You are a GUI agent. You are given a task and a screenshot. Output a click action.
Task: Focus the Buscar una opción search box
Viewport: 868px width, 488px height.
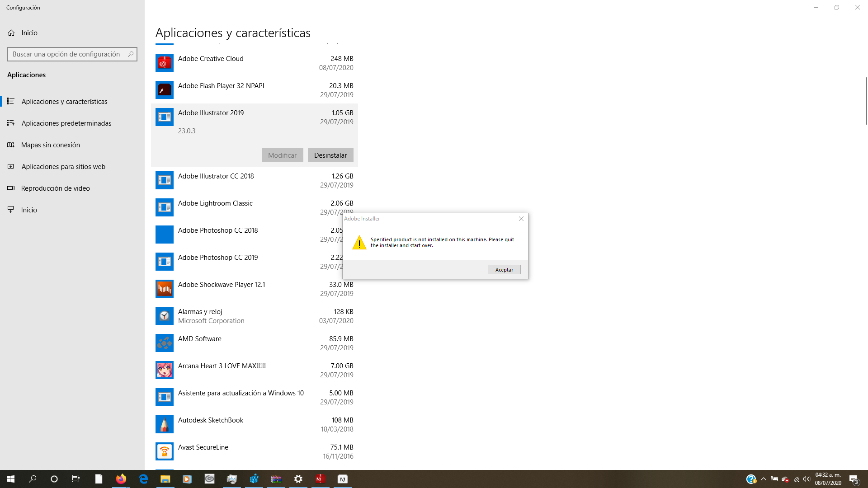(x=68, y=54)
